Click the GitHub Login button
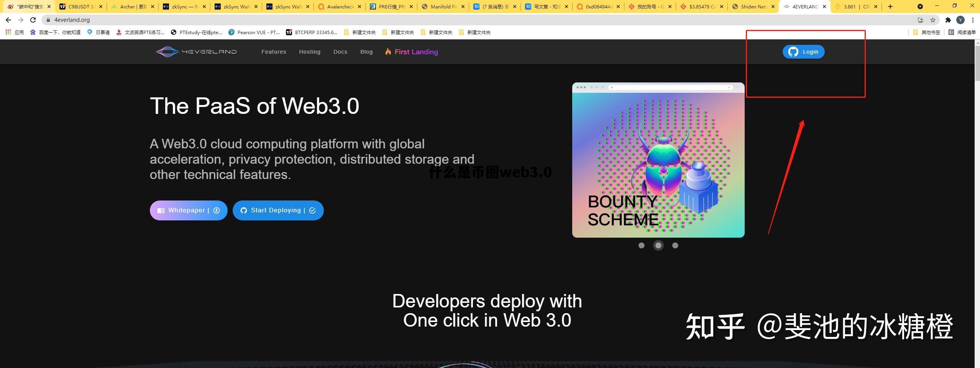The width and height of the screenshot is (980, 368). click(x=803, y=52)
